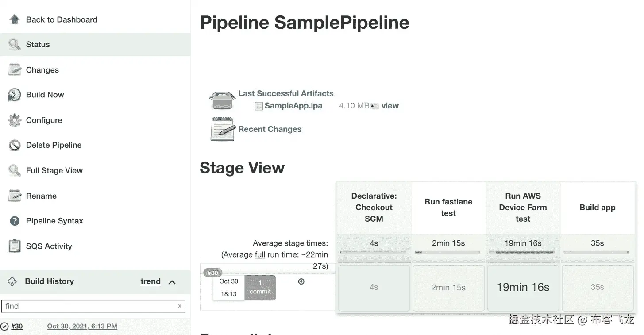Viewport: 644px width, 335px height.
Task: Open the build history trend link
Action: coord(150,281)
